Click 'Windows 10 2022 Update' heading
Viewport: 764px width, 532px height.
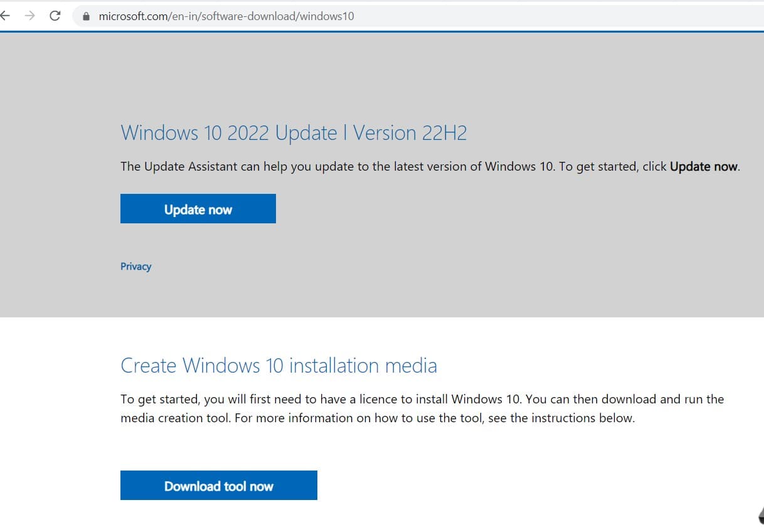coord(229,133)
